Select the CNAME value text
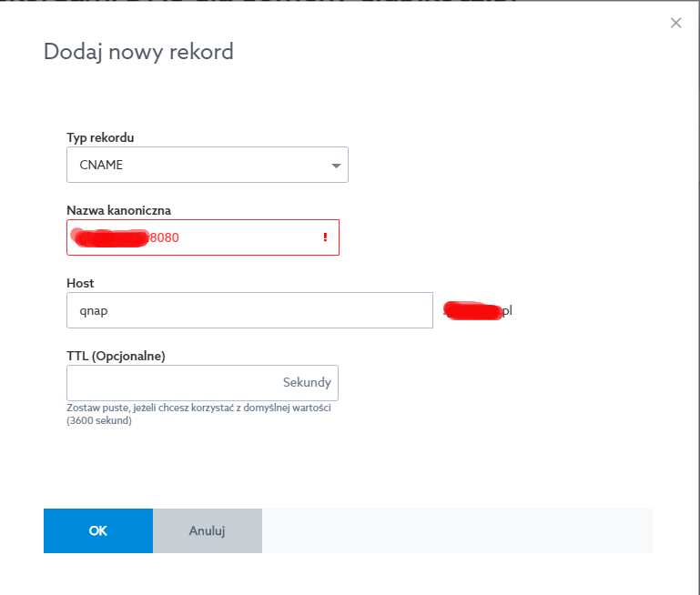700x595 pixels. [x=101, y=166]
